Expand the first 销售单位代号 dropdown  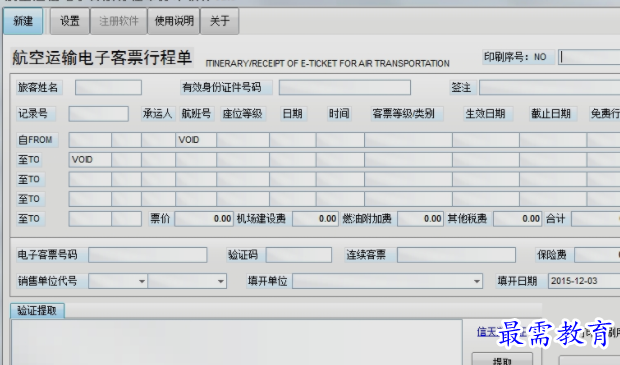click(x=142, y=282)
